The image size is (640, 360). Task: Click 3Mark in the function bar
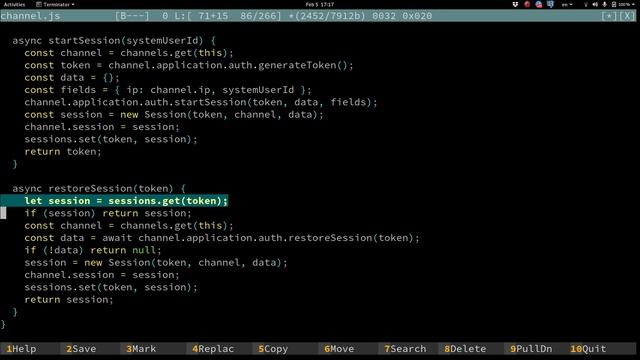click(x=141, y=349)
